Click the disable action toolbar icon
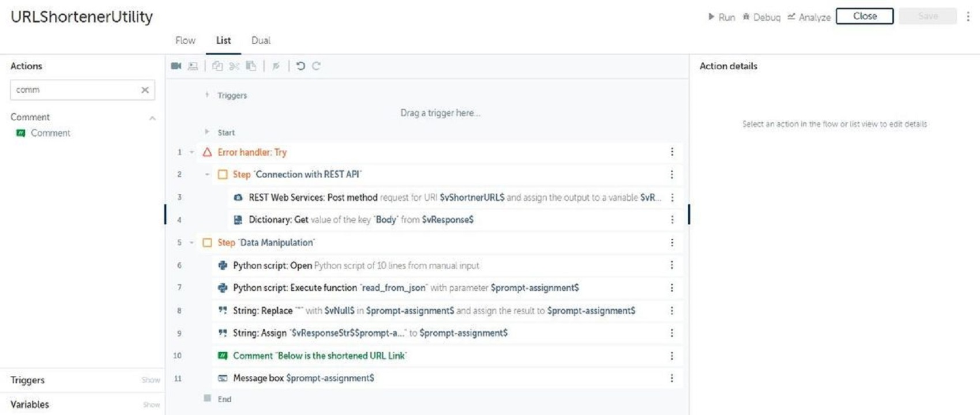Viewport: 980px width, 415px height. 276,66
